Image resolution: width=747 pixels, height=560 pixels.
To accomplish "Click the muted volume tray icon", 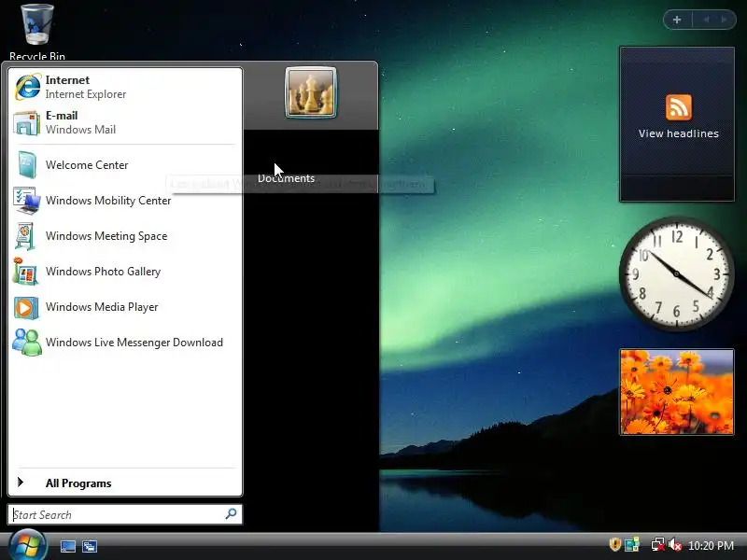I will [674, 544].
